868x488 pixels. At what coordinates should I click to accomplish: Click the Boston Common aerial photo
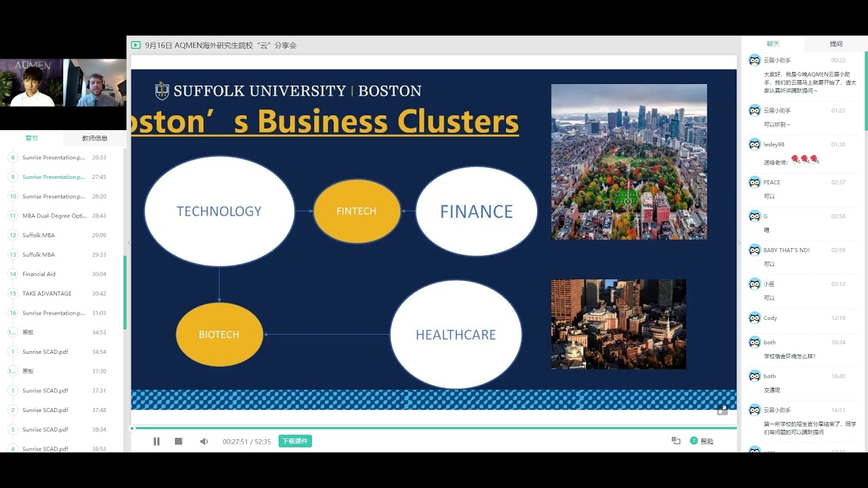pyautogui.click(x=629, y=162)
